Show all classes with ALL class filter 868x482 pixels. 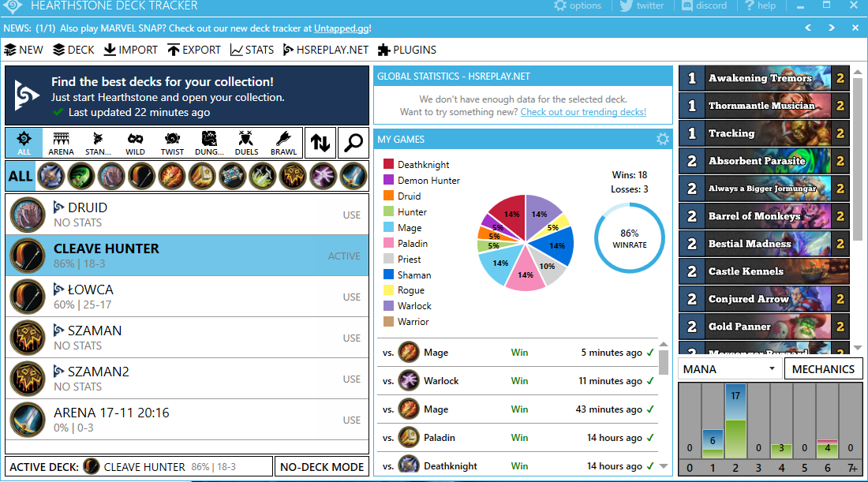pyautogui.click(x=21, y=177)
